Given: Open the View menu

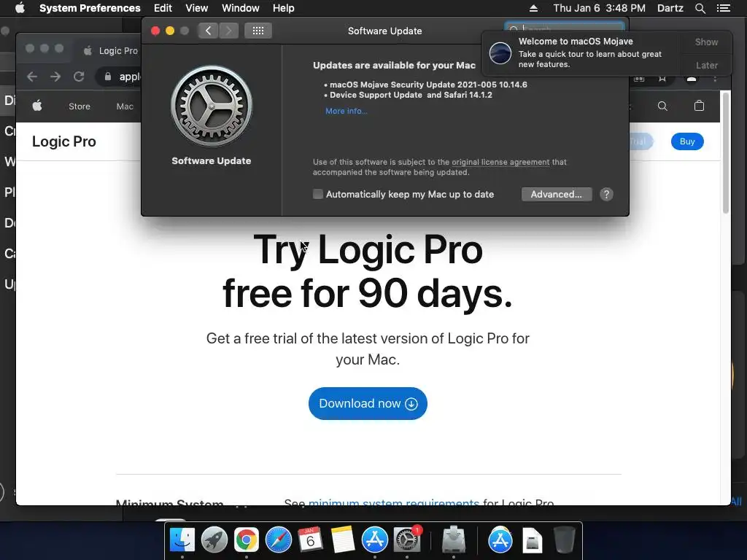Looking at the screenshot, I should [197, 8].
